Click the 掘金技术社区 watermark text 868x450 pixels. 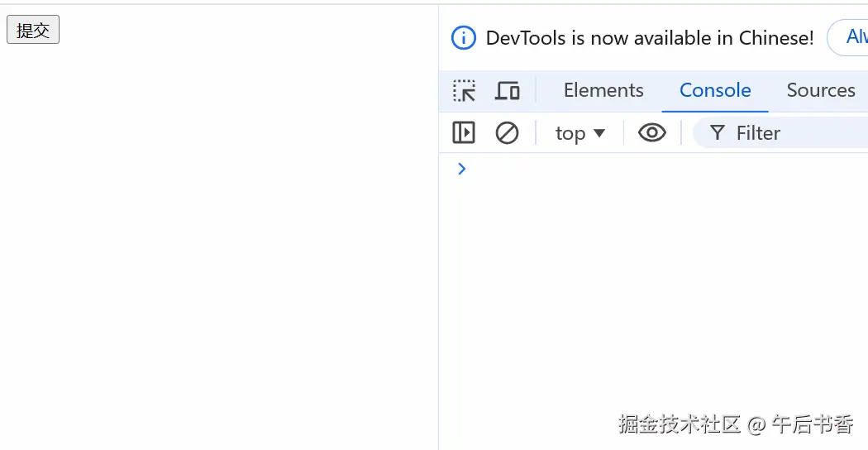pyautogui.click(x=679, y=425)
